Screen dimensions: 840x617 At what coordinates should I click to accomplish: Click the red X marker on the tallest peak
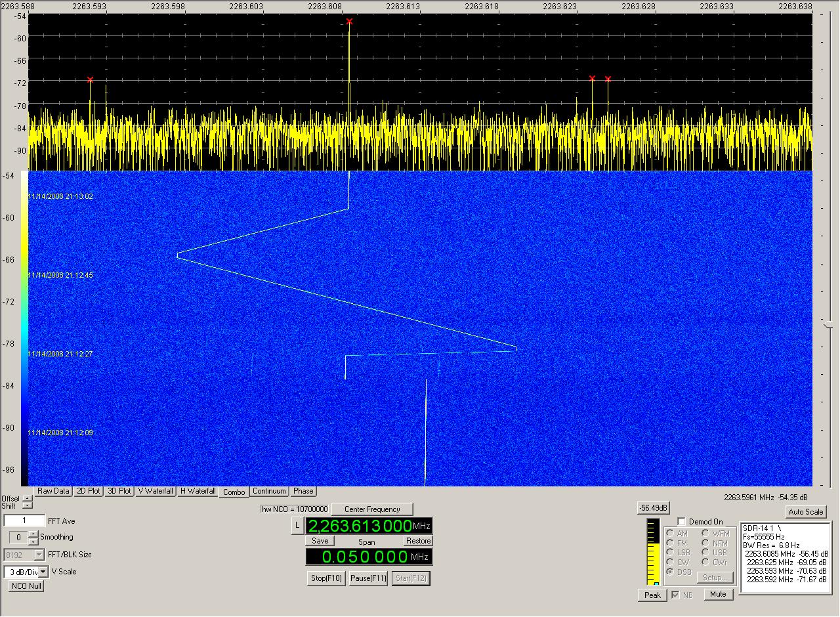(349, 22)
